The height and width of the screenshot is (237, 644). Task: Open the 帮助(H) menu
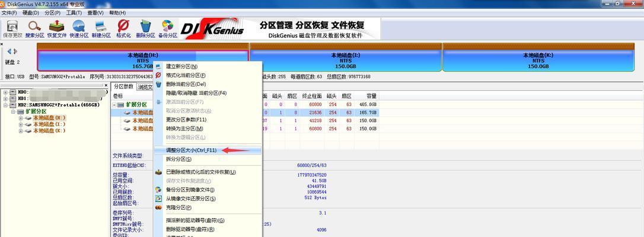[x=117, y=12]
